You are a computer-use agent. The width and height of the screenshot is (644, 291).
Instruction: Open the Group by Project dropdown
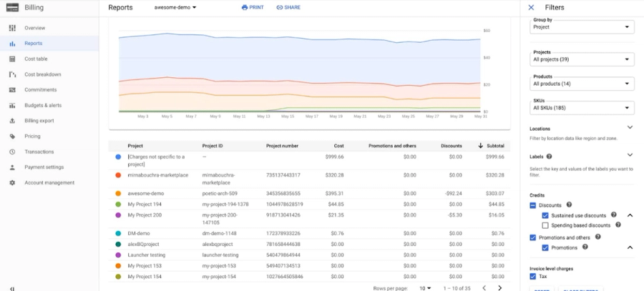coord(582,26)
